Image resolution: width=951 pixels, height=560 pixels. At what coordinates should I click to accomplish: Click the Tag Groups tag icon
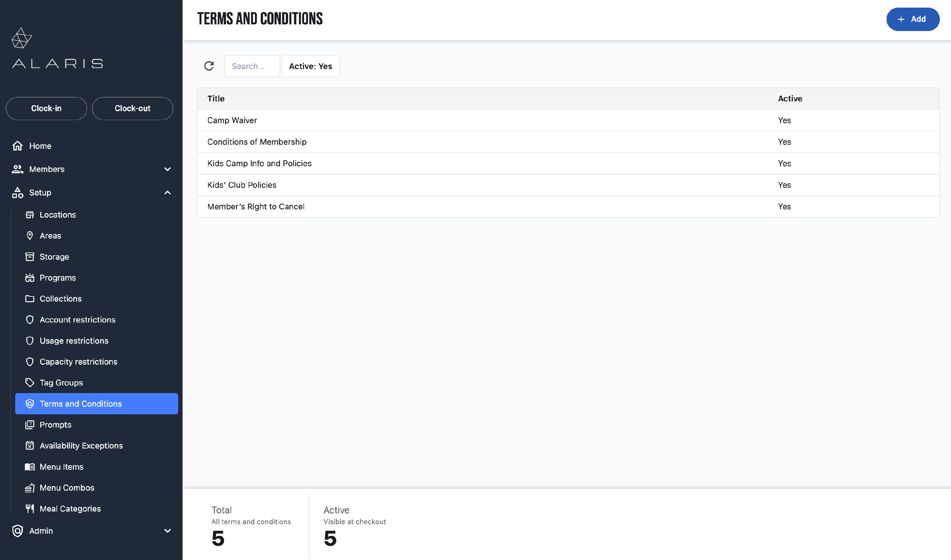pyautogui.click(x=29, y=383)
